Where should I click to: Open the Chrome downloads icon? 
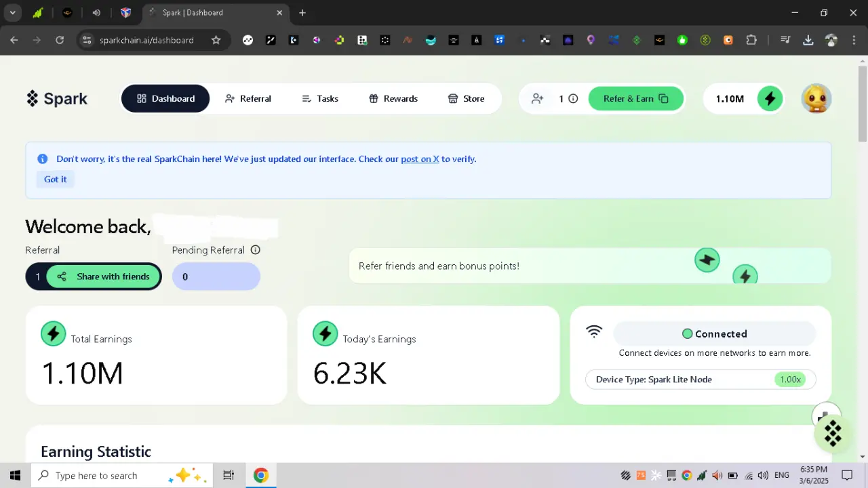click(808, 40)
